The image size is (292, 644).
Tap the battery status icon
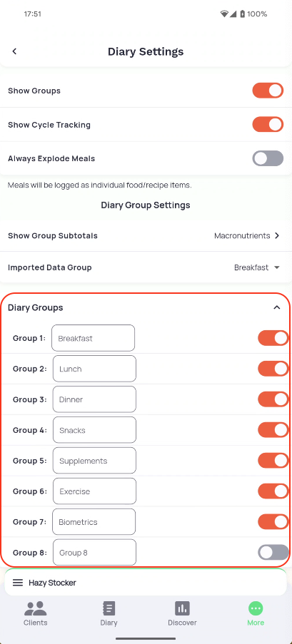click(x=243, y=14)
